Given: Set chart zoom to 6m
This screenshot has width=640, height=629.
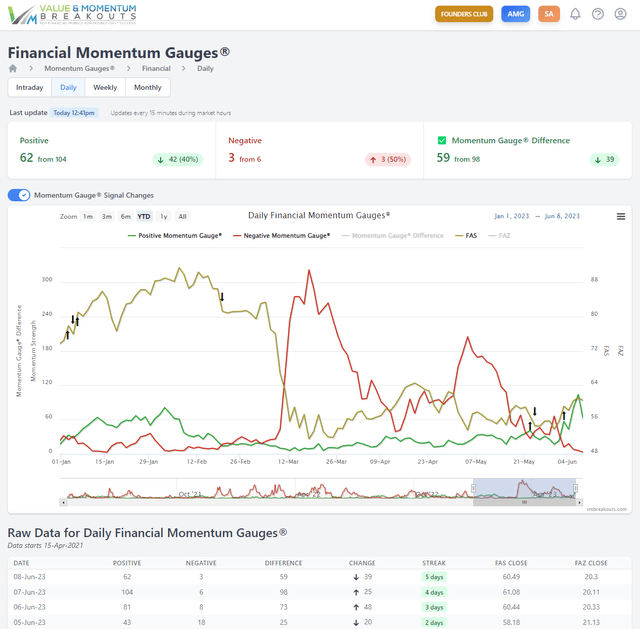Looking at the screenshot, I should click(126, 216).
